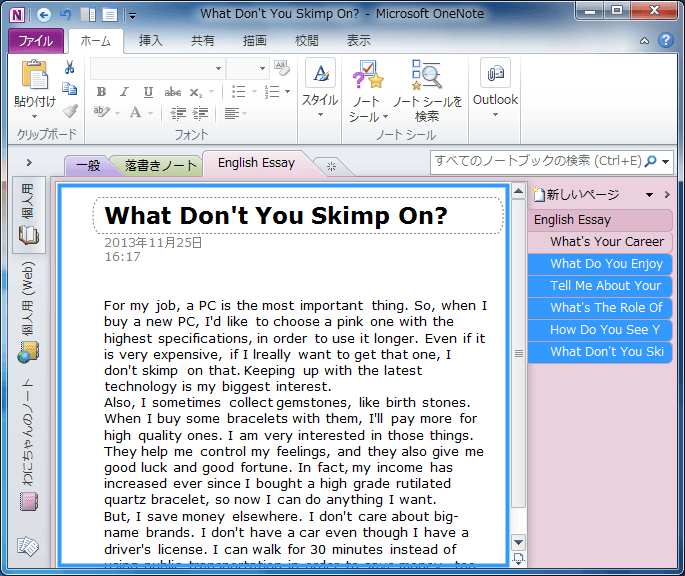This screenshot has width=685, height=576.
Task: Open the 個人用 (Web) notebook icon
Action: coord(28,353)
